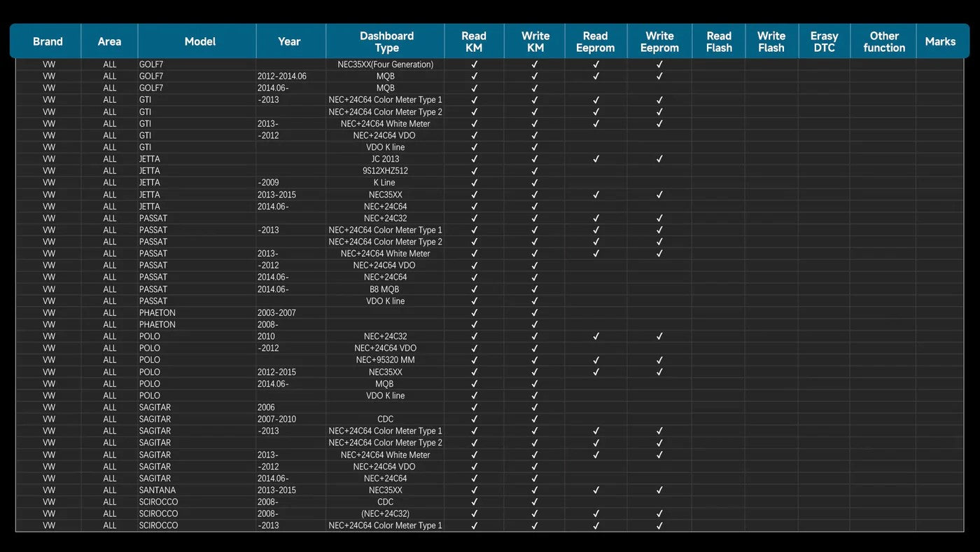The width and height of the screenshot is (980, 552).
Task: Click the Other function column header
Action: coord(883,41)
